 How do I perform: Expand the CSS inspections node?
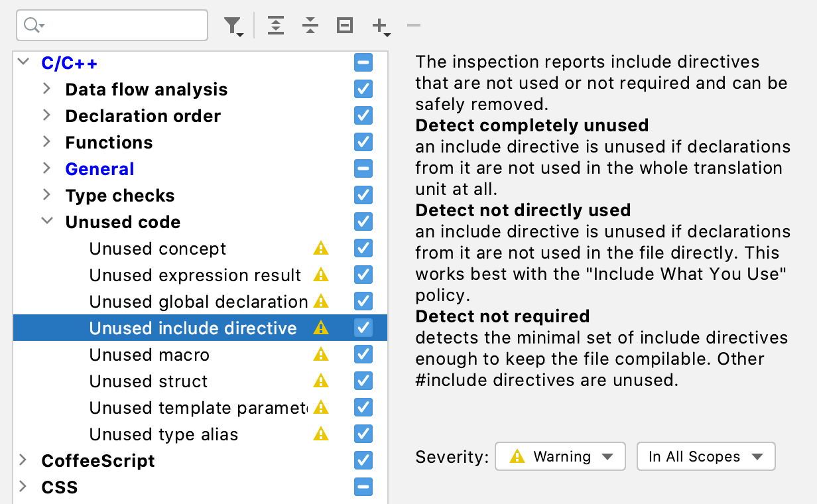pos(23,487)
